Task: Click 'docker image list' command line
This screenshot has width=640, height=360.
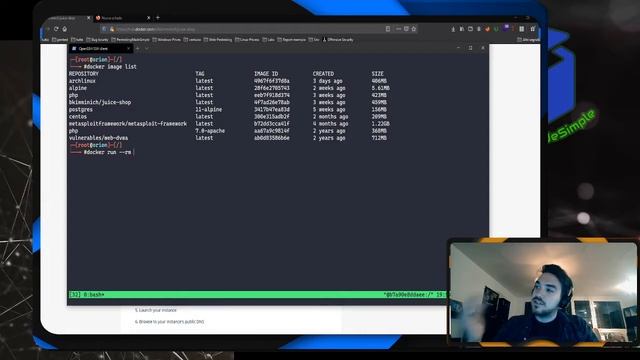Action: [x=110, y=67]
